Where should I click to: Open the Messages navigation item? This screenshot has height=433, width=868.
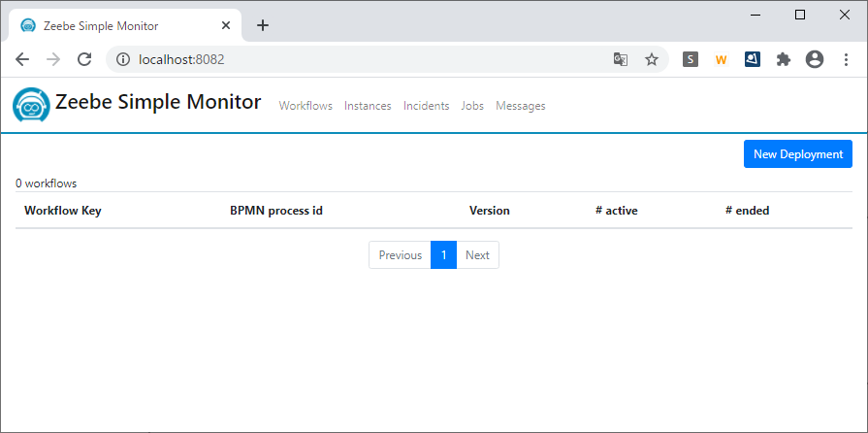coord(521,106)
